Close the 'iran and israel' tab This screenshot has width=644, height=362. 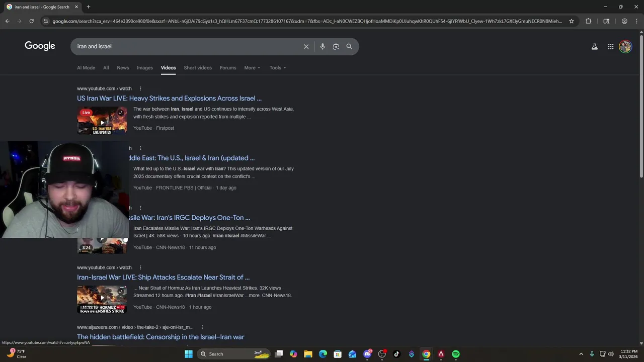point(76,7)
